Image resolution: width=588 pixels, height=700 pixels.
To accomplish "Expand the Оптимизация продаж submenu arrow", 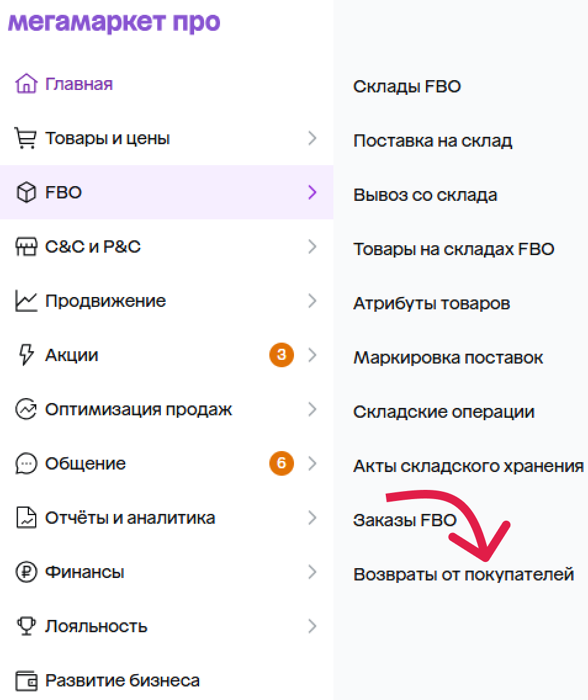I will 312,409.
